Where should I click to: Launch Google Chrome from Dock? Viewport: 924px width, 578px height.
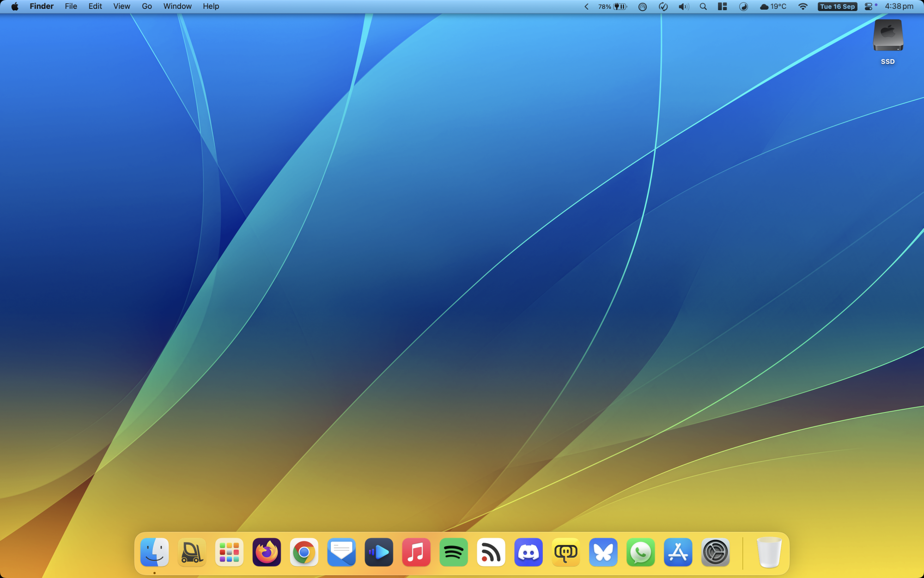click(x=304, y=552)
